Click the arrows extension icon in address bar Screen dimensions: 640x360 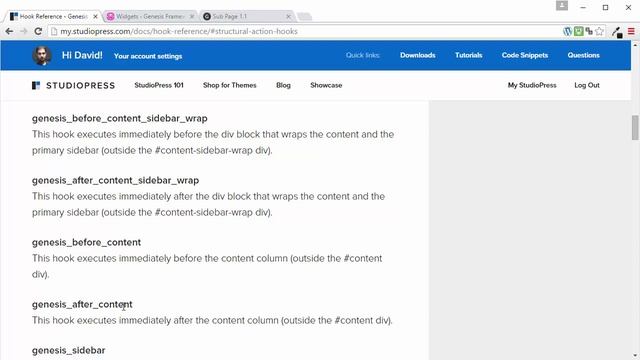589,31
